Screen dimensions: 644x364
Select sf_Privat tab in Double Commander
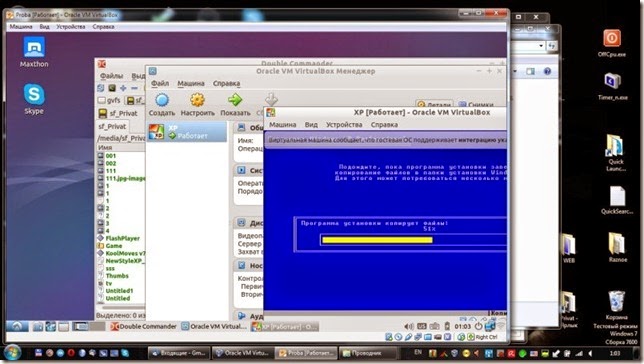coord(112,127)
